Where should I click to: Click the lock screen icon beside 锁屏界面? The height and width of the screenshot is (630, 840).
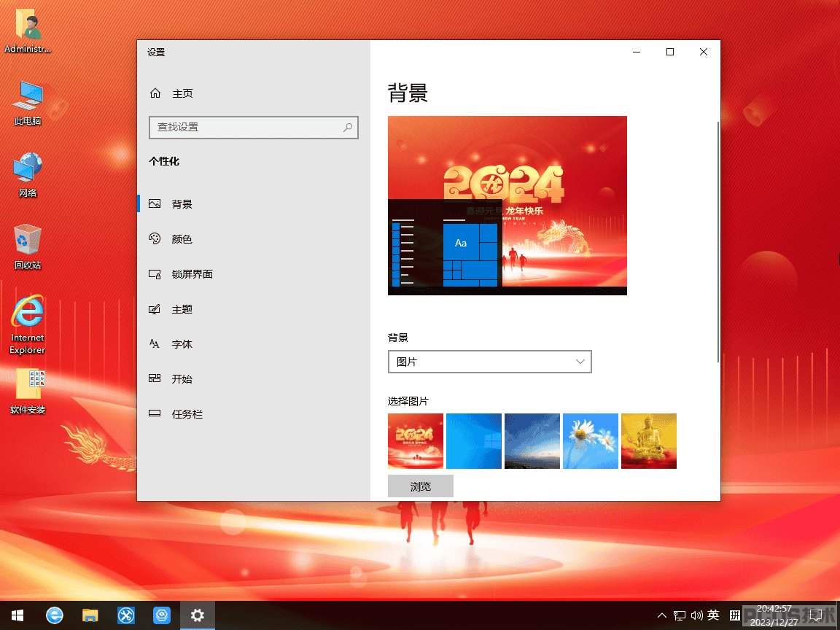tap(155, 274)
